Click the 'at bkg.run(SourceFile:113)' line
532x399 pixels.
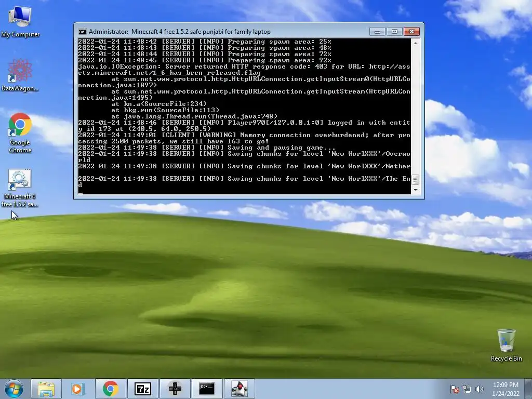pyautogui.click(x=165, y=110)
